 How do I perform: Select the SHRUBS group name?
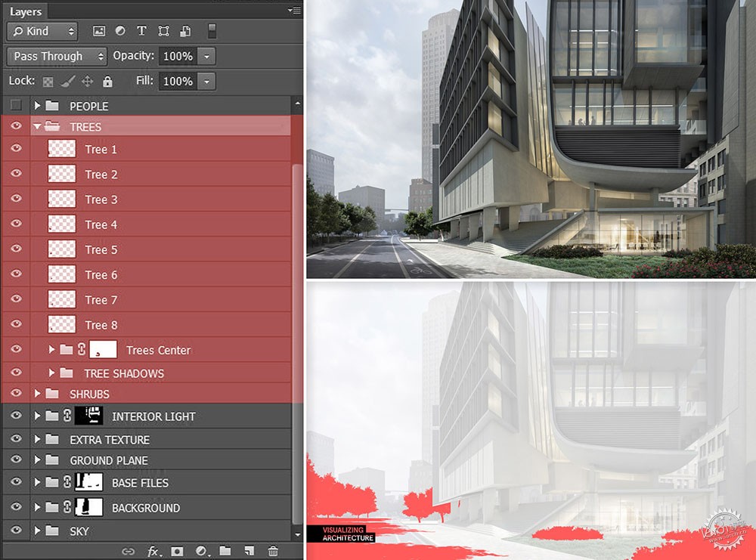click(89, 394)
